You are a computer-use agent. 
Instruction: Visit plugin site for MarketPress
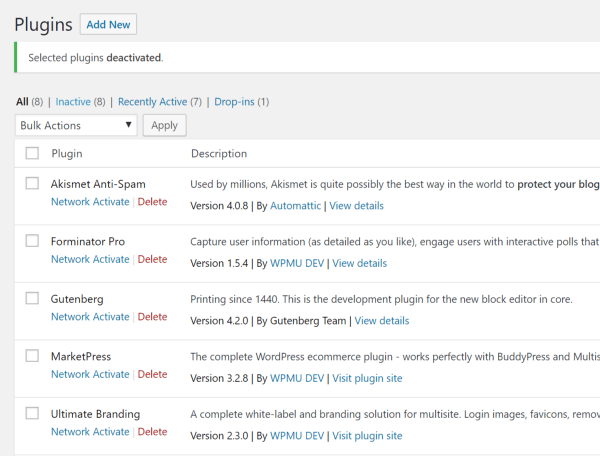367,378
